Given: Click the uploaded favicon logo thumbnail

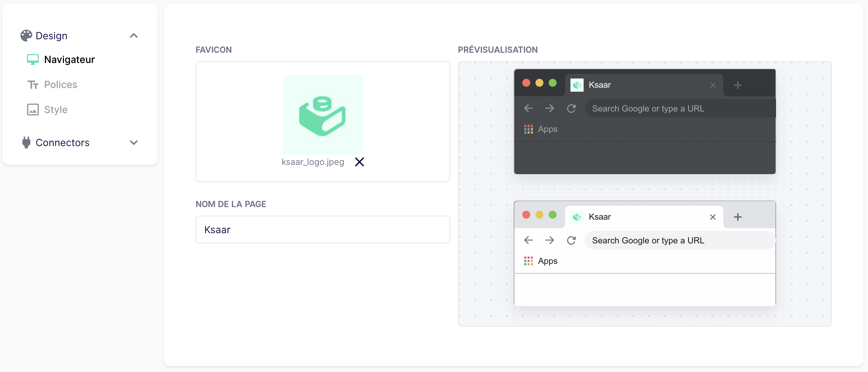Looking at the screenshot, I should 323,115.
